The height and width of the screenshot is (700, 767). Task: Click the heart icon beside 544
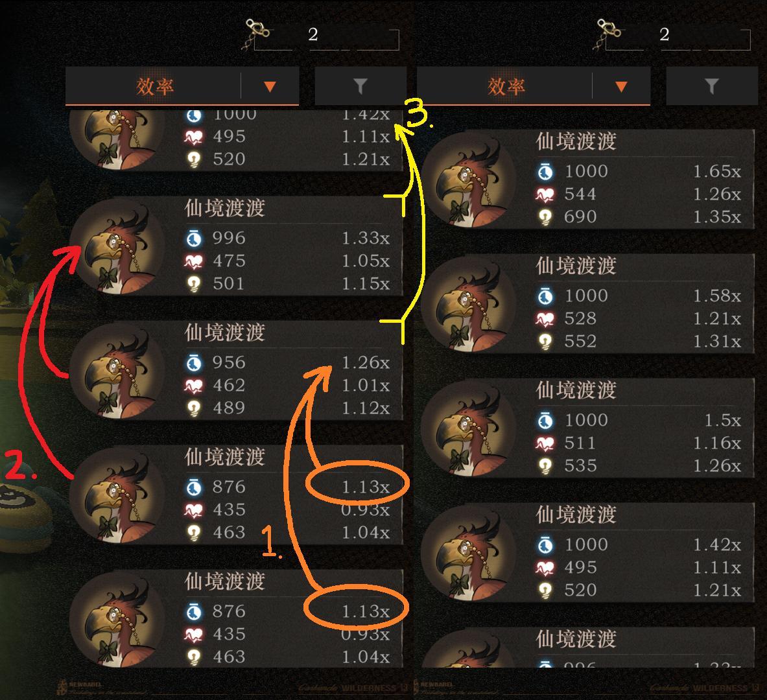coord(545,194)
